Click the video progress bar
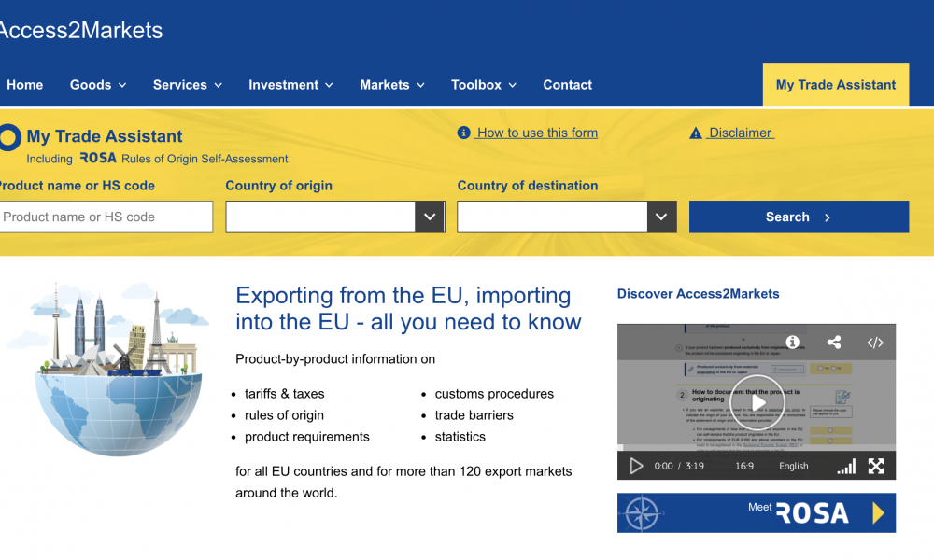Screen dimensions: 934x560 point(757,447)
